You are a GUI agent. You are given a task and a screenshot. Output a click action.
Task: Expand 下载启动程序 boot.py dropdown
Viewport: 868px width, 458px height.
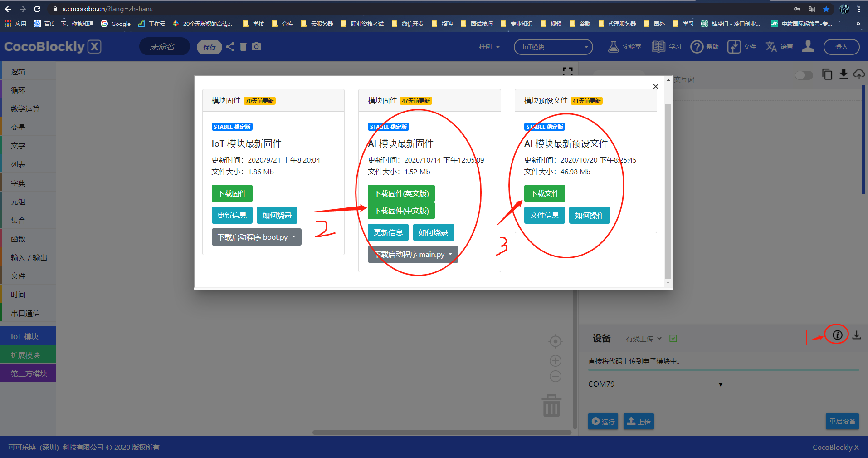(257, 237)
